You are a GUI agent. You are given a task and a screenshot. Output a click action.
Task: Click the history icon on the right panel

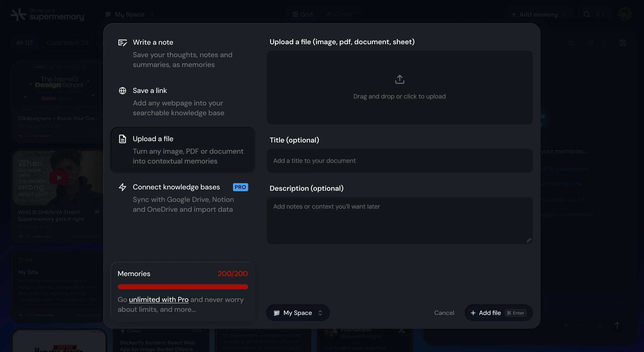[572, 43]
